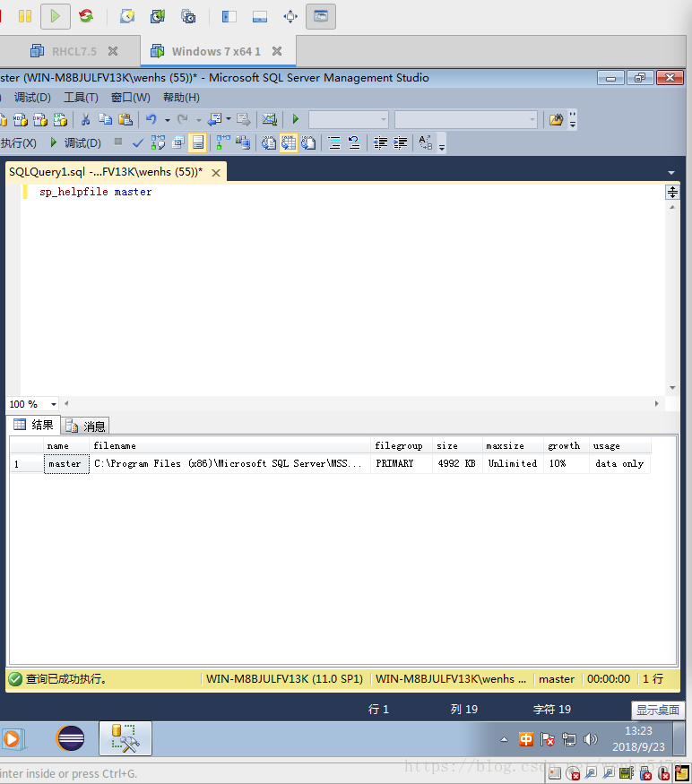692x784 pixels.
Task: Click the green start debugging arrow in standard toolbar
Action: [296, 119]
